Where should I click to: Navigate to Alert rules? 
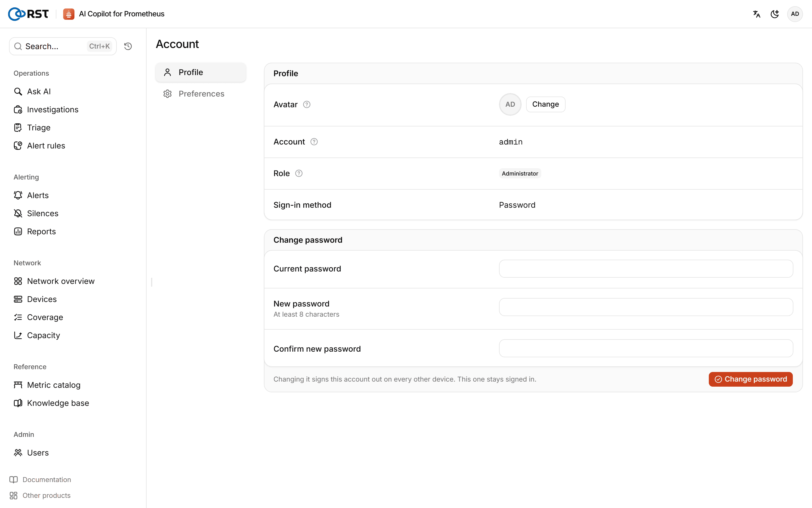pos(46,145)
